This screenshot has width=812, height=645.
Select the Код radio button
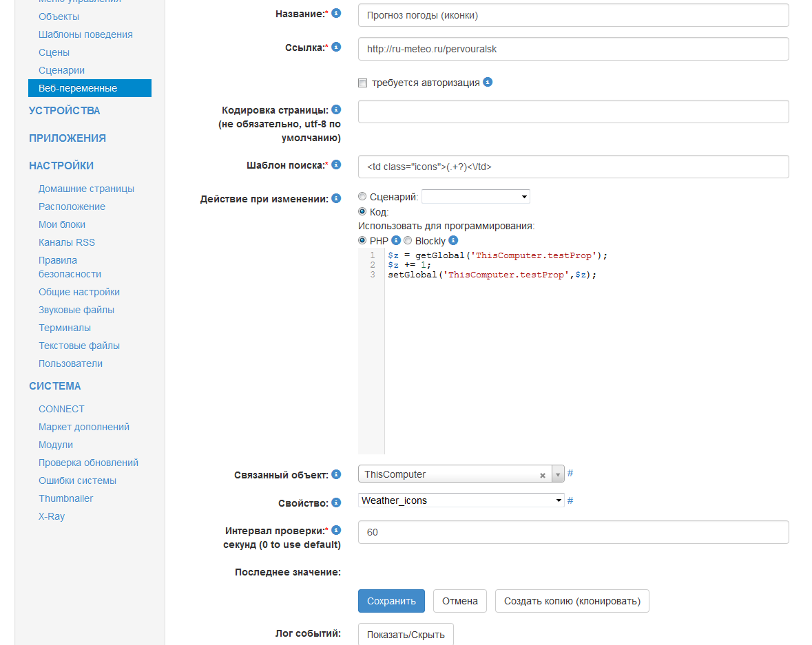tap(362, 211)
